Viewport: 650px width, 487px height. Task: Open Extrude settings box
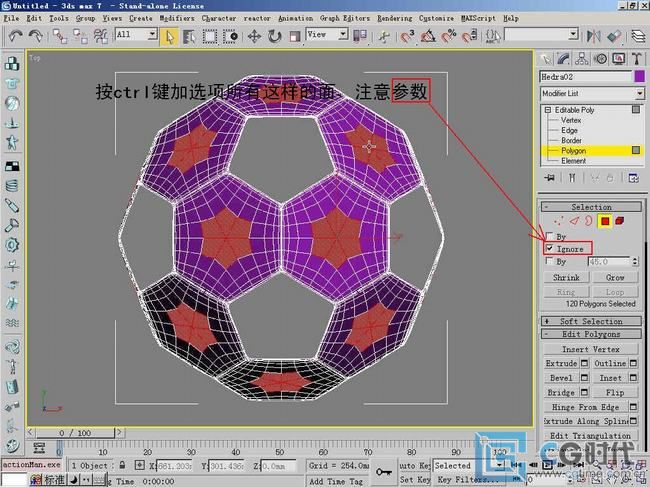(x=585, y=363)
